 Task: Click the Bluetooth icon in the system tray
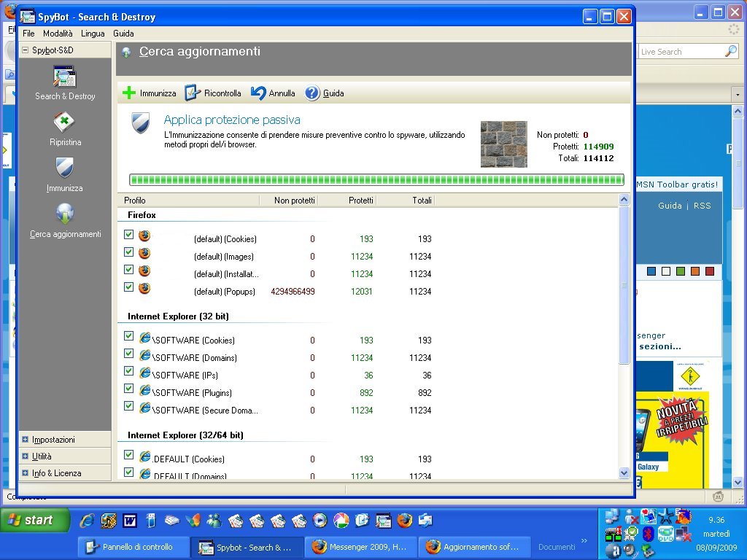(x=648, y=533)
